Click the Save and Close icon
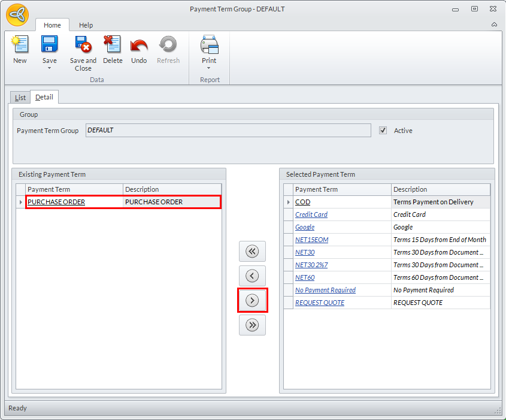The width and height of the screenshot is (506, 420). click(83, 45)
